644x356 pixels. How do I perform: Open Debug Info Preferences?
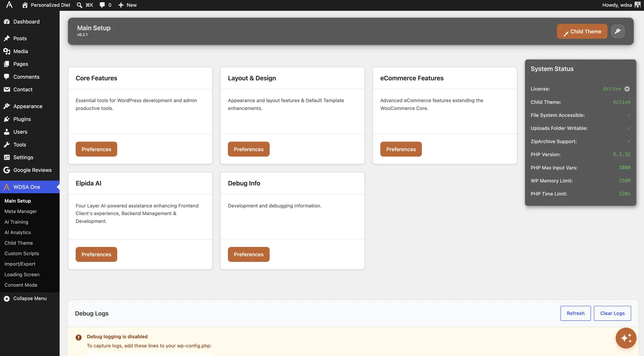(249, 254)
